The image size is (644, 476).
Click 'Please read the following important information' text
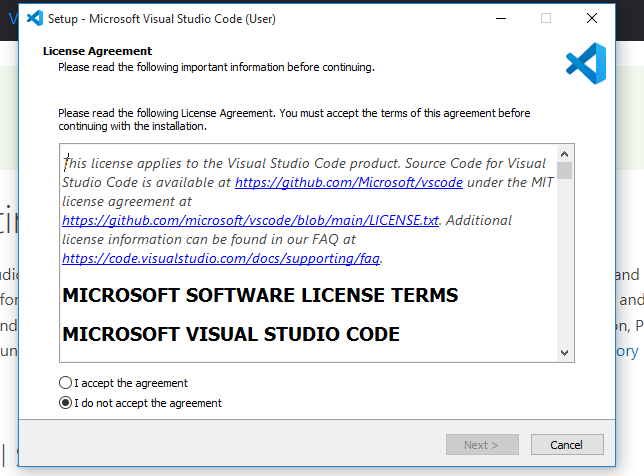point(216,67)
